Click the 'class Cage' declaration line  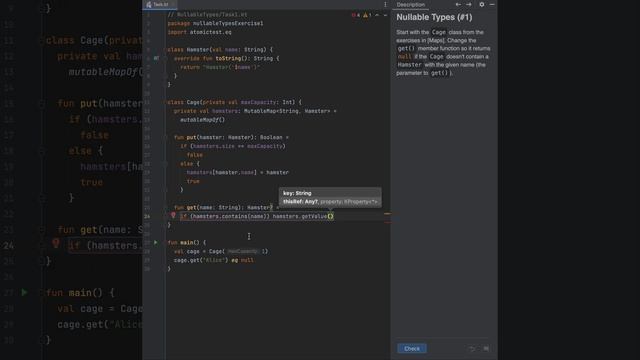point(234,102)
